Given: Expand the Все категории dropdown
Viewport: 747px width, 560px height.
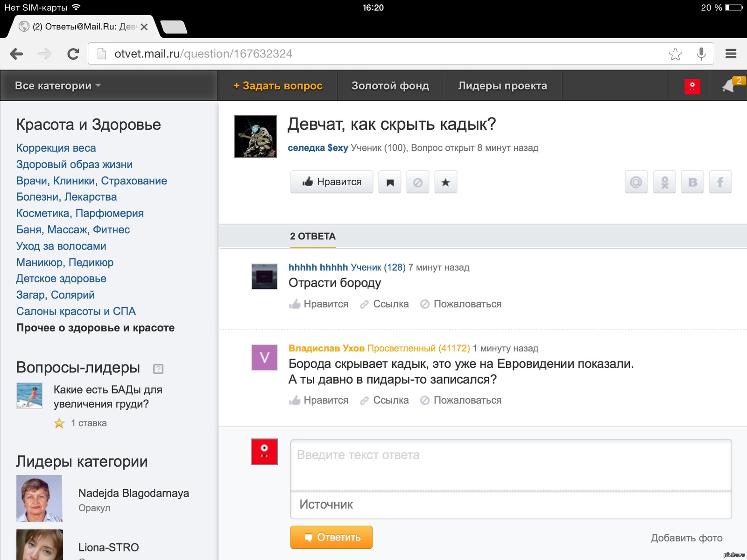Looking at the screenshot, I should [x=58, y=86].
